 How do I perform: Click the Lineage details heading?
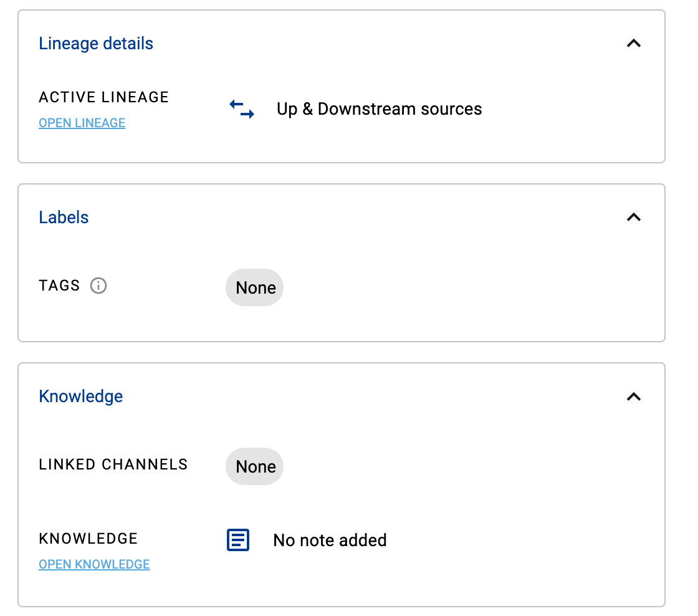(96, 44)
